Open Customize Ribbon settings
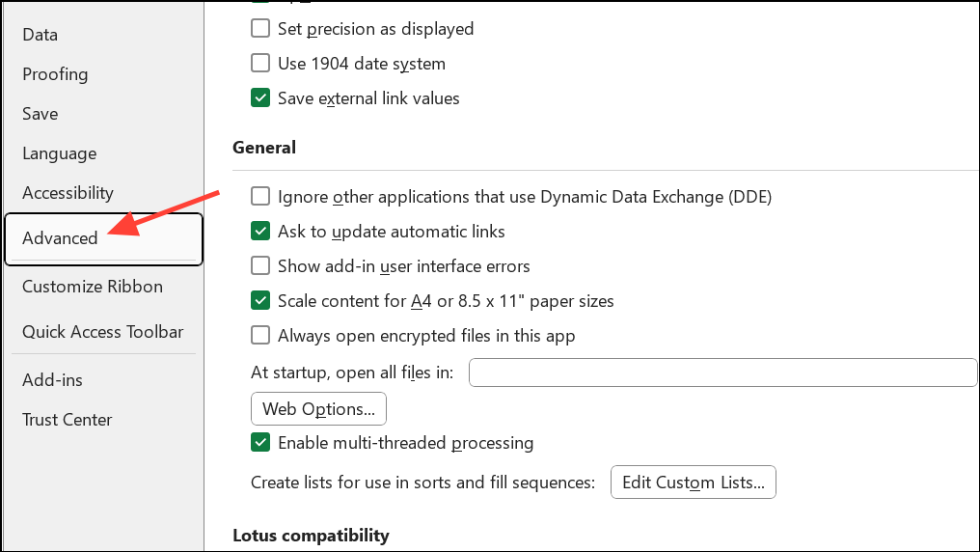 coord(93,287)
